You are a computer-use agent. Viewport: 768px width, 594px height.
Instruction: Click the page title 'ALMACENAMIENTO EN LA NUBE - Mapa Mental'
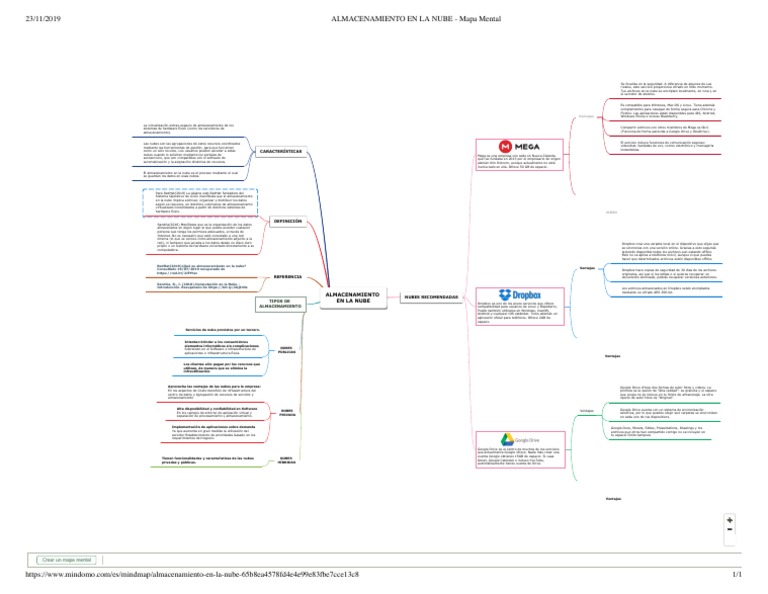tap(416, 19)
